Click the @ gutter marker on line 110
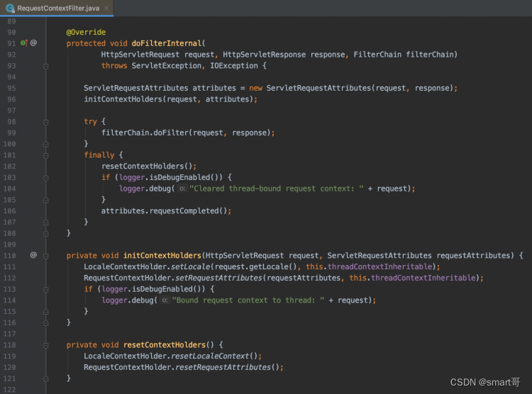532x394 pixels. (x=33, y=255)
